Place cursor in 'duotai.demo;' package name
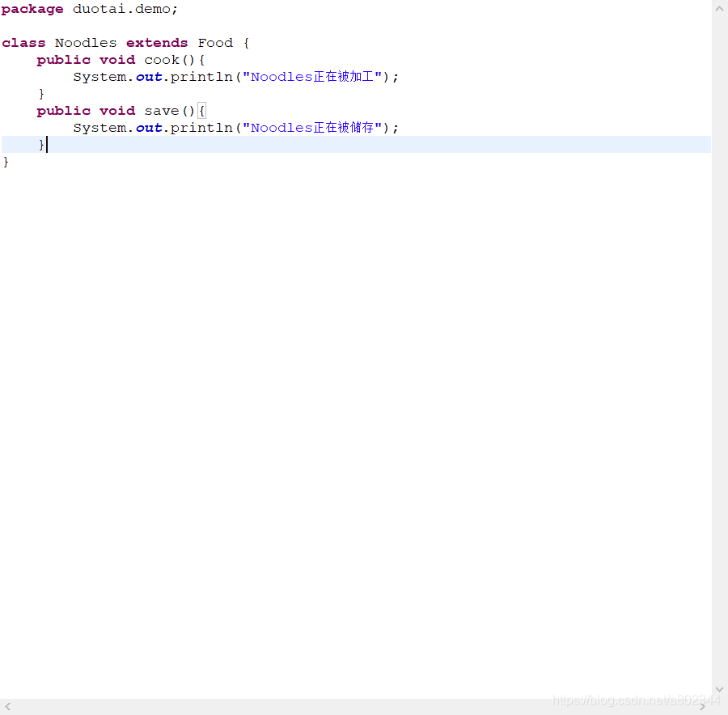 pos(125,9)
